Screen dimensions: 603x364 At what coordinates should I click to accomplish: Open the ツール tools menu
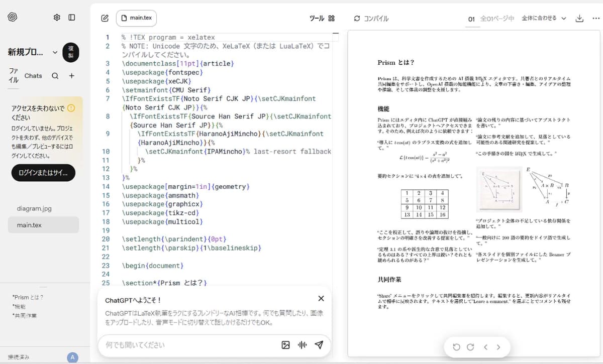click(x=322, y=18)
